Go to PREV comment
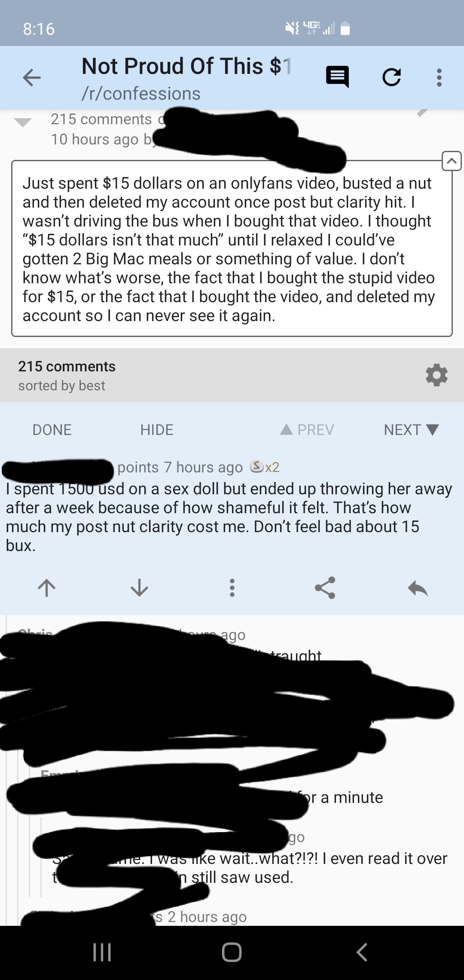This screenshot has height=980, width=464. [x=307, y=429]
